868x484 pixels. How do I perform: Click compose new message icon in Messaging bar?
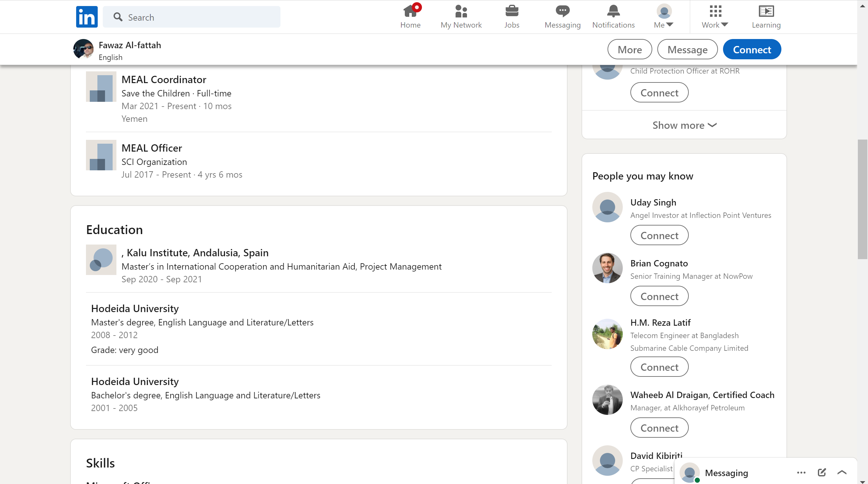821,472
